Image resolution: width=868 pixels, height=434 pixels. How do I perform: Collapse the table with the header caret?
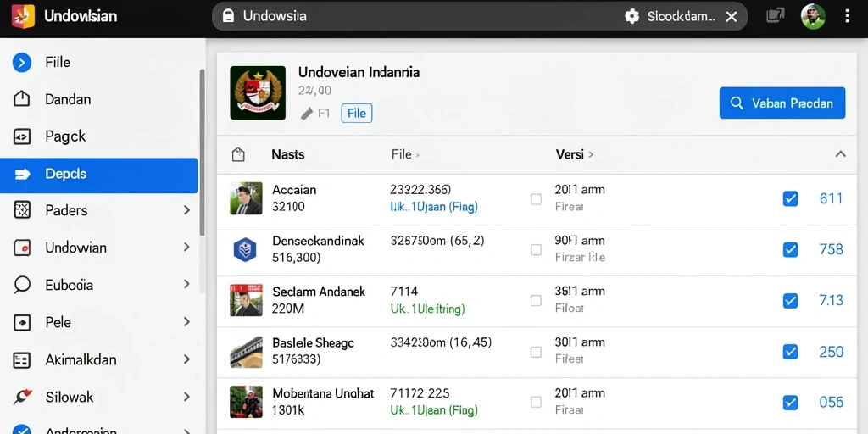tap(840, 154)
